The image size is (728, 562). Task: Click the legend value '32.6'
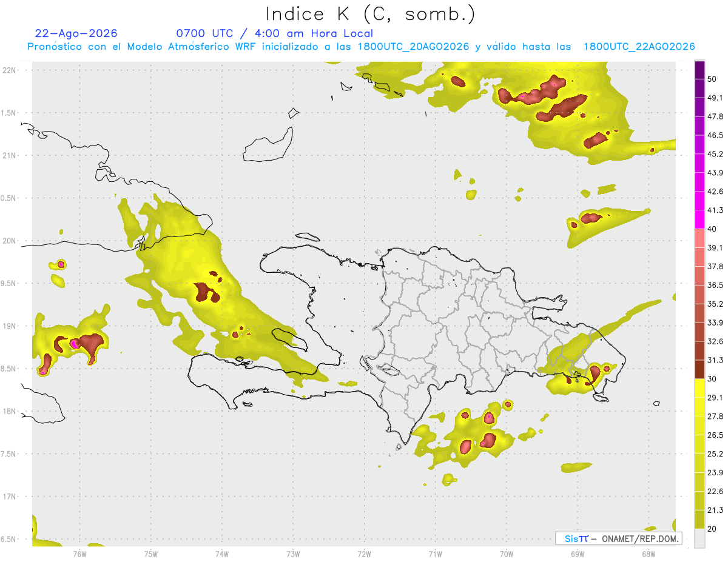715,341
